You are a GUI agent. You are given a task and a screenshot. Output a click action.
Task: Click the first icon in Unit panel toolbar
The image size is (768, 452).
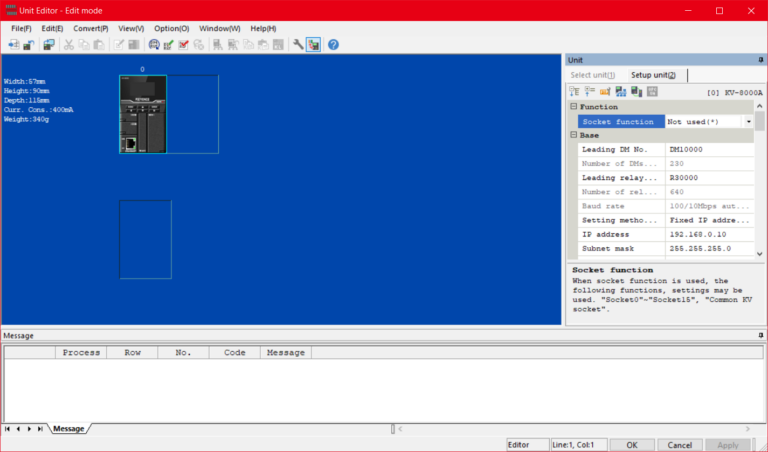pyautogui.click(x=575, y=91)
